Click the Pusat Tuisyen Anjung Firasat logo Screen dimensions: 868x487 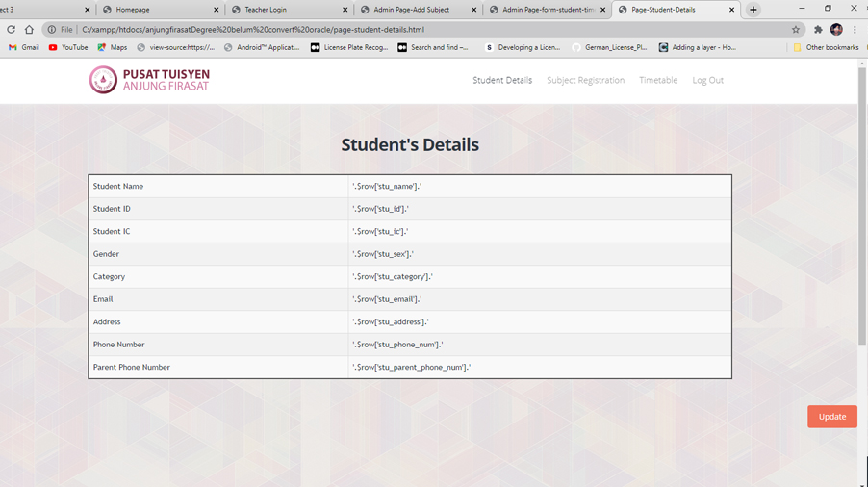click(149, 80)
